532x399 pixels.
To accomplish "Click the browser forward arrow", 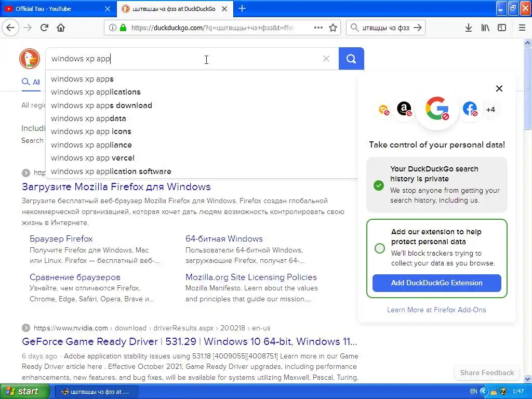I will tap(28, 28).
